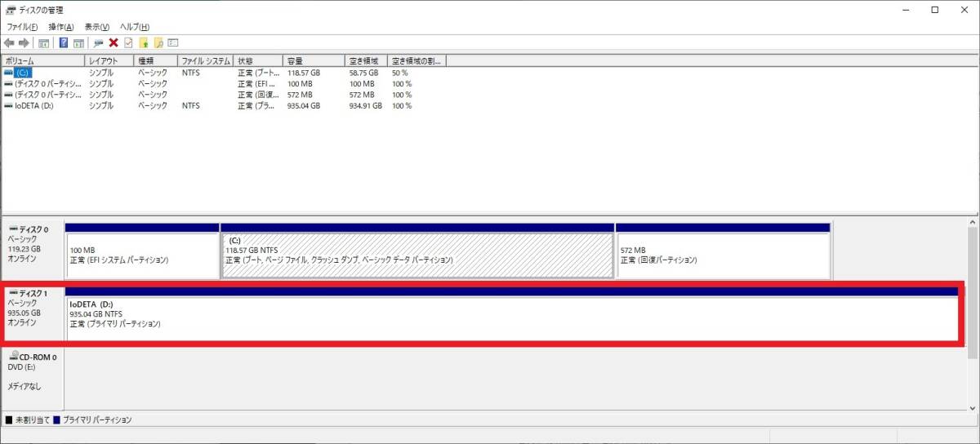Screen dimensions: 980x444
Task: Click the Disk Management title bar icon
Action: [x=11, y=10]
